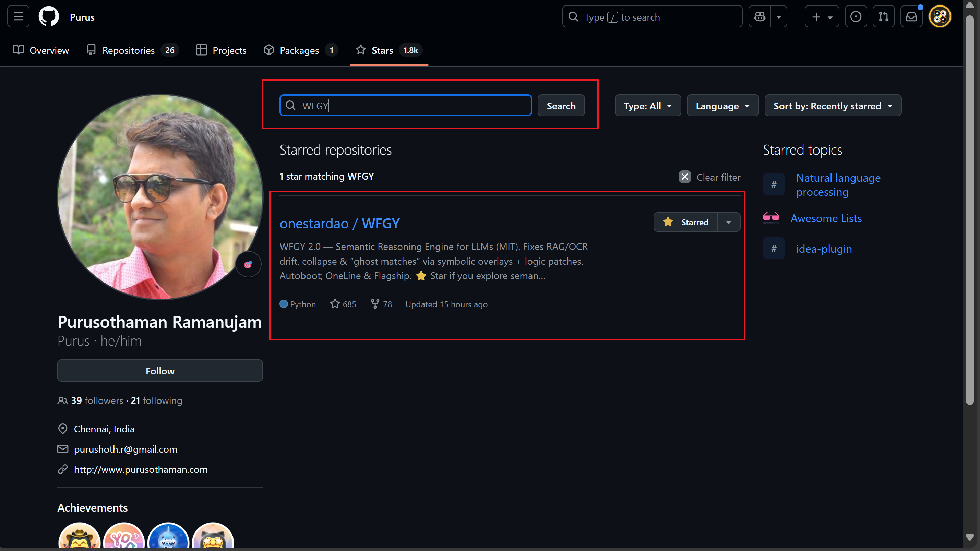
Task: Expand the Type: All dropdown
Action: [x=647, y=106]
